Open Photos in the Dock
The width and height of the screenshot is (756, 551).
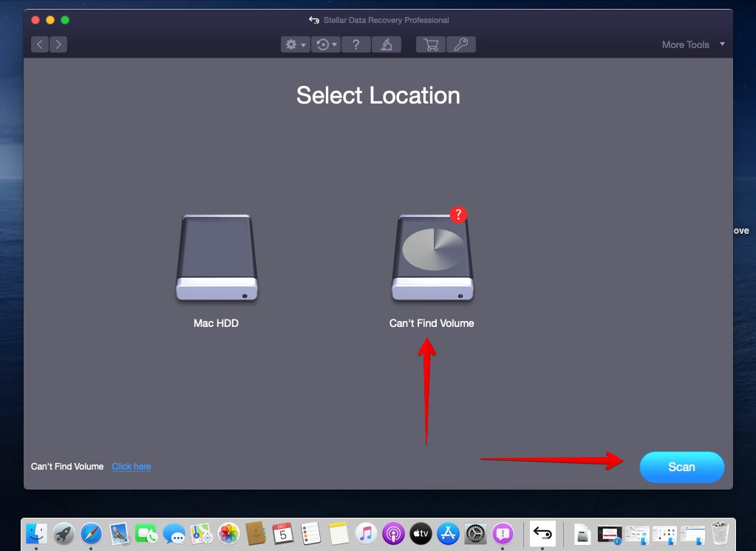click(228, 534)
